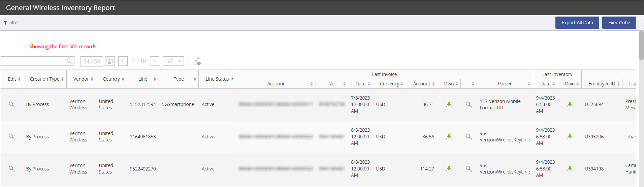This screenshot has width=644, height=187.
Task: Sort by Amount column header
Action: pos(422,84)
